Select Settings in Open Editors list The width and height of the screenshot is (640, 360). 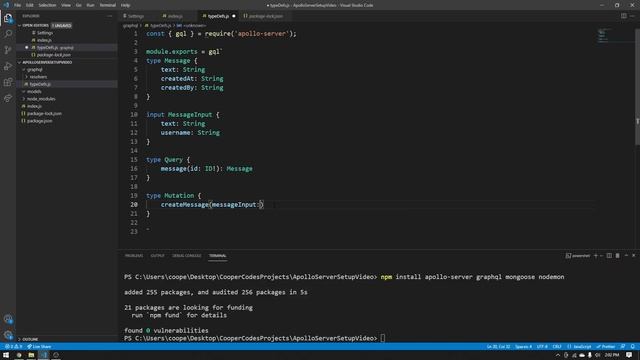pyautogui.click(x=67, y=33)
